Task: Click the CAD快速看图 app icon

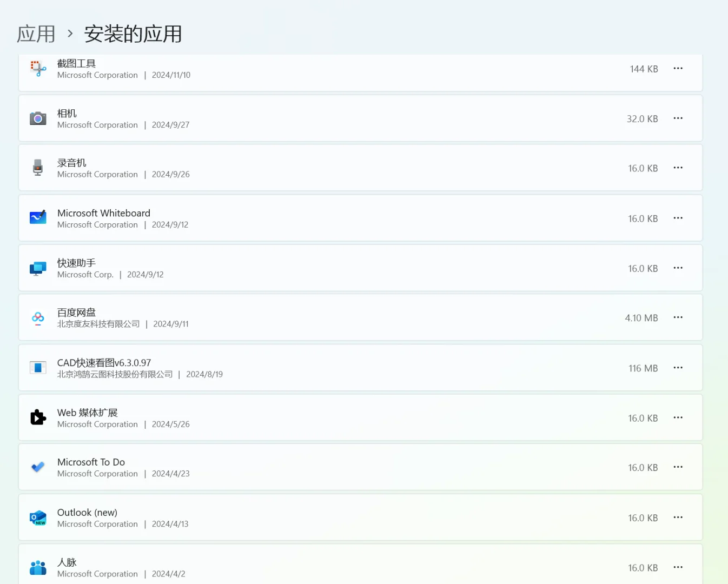Action: point(37,367)
